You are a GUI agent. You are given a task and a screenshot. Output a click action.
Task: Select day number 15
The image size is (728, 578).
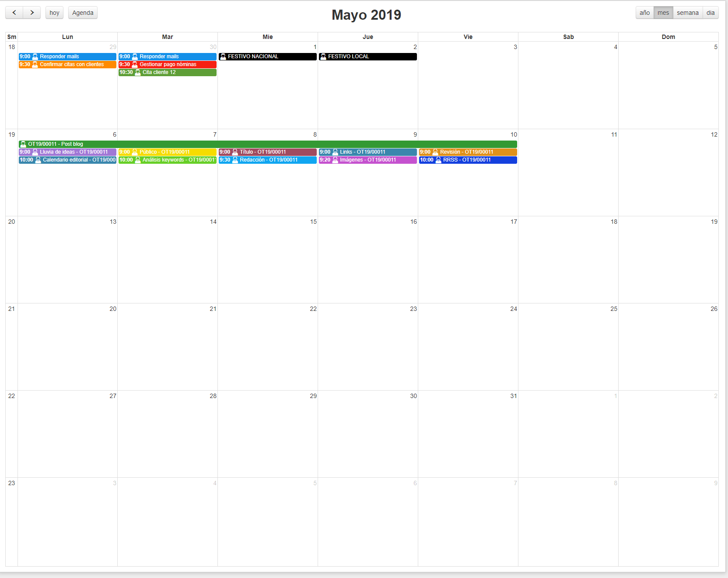(313, 222)
